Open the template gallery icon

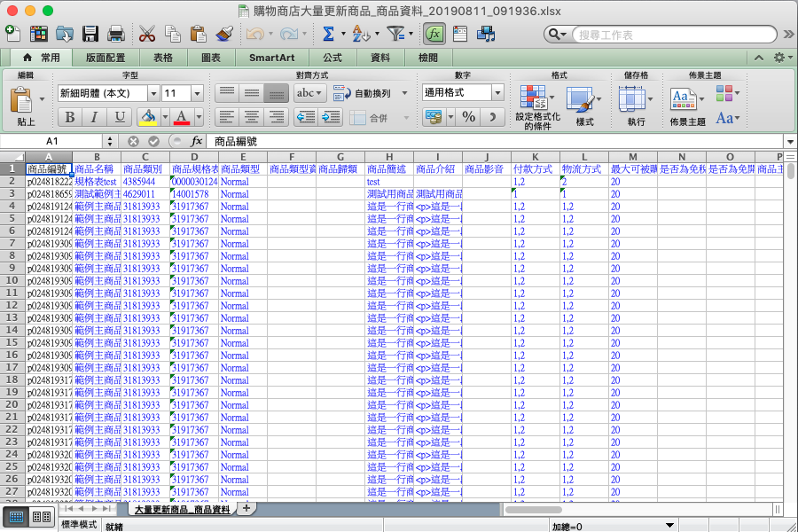(39, 34)
